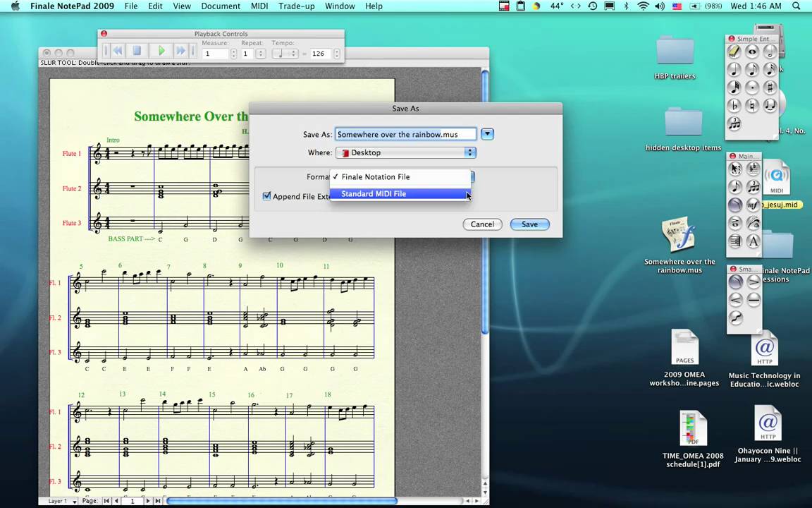Click the Tempo 126 stepper arrows
Viewport: 812px width, 508px height.
337,54
